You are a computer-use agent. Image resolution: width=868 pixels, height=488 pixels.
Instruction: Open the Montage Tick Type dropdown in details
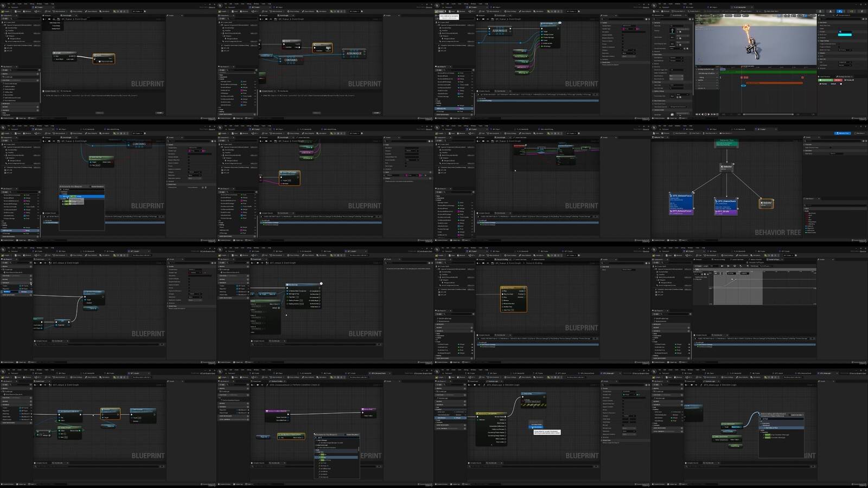(x=845, y=50)
